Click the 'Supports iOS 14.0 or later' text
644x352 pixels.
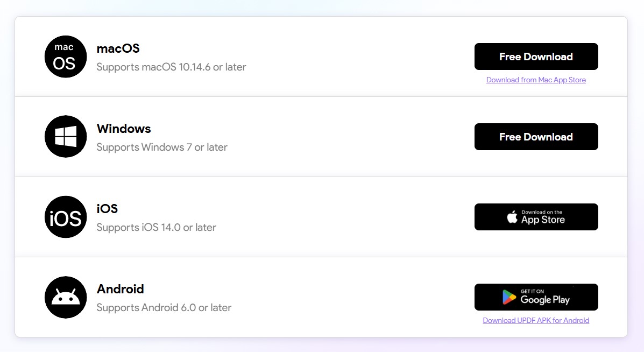point(155,227)
